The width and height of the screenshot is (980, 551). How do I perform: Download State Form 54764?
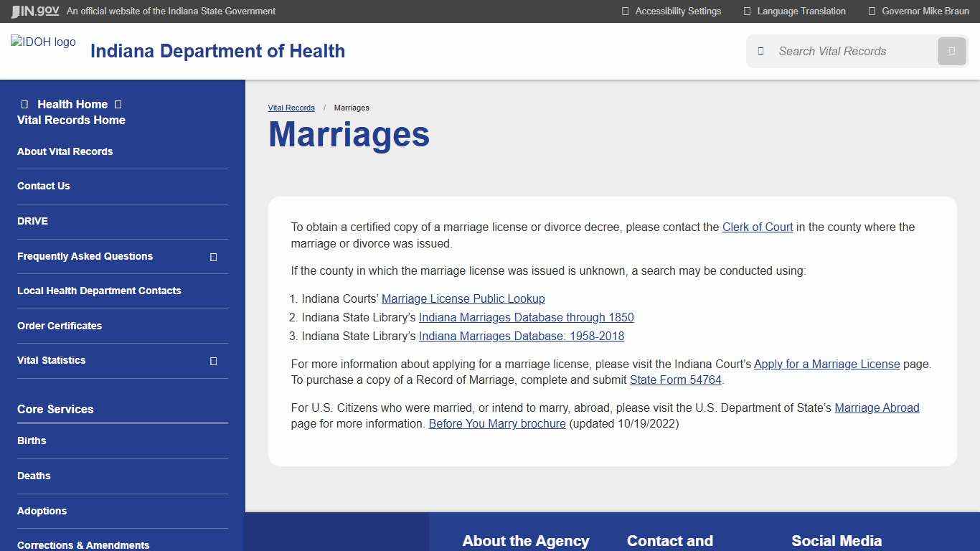tap(674, 380)
